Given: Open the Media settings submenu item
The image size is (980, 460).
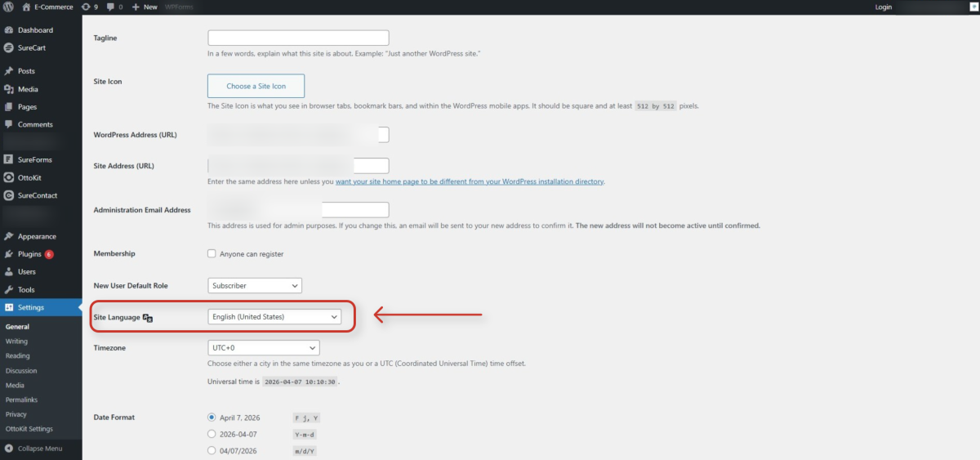Looking at the screenshot, I should 15,386.
